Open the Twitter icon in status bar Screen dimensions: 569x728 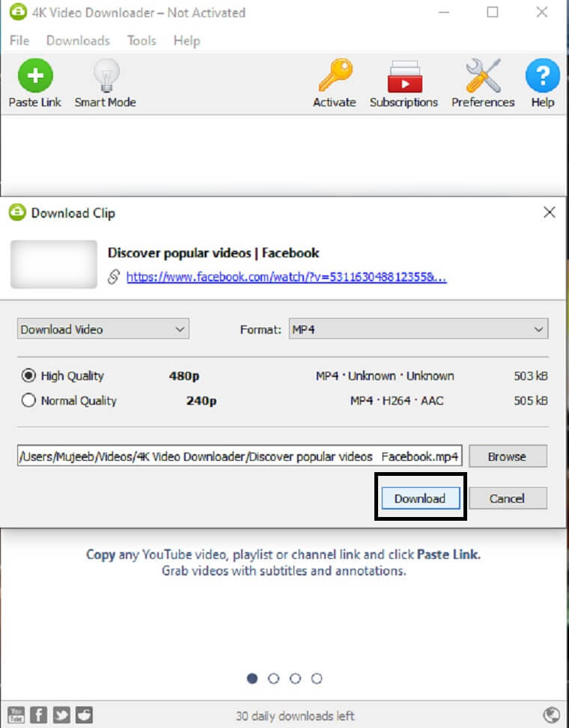coord(61,715)
